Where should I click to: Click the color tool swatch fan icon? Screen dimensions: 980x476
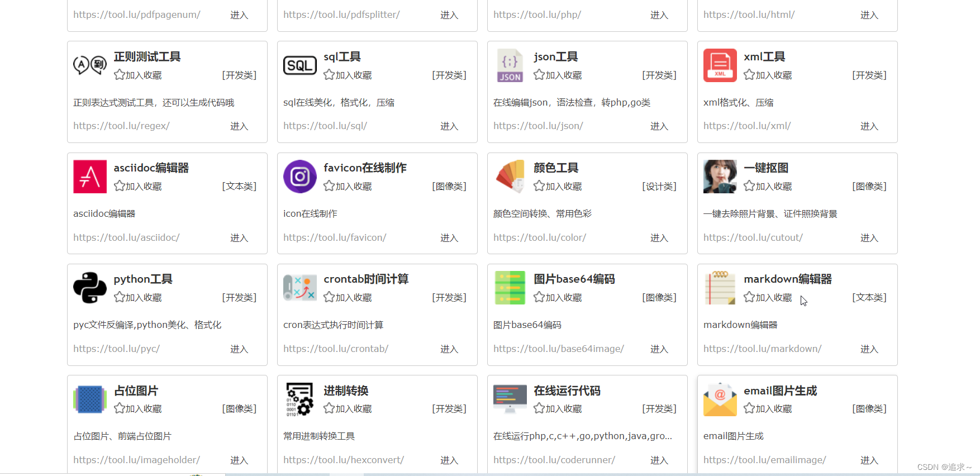click(x=510, y=177)
